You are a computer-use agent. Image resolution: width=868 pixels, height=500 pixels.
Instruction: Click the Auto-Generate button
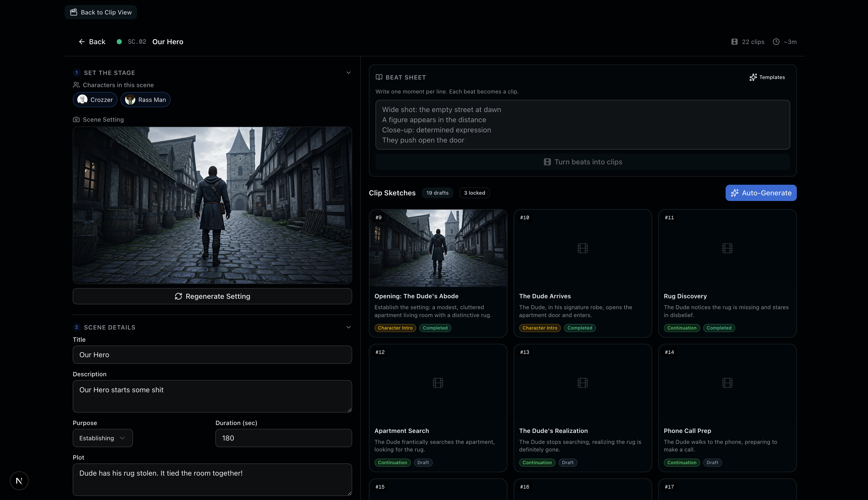tap(761, 193)
